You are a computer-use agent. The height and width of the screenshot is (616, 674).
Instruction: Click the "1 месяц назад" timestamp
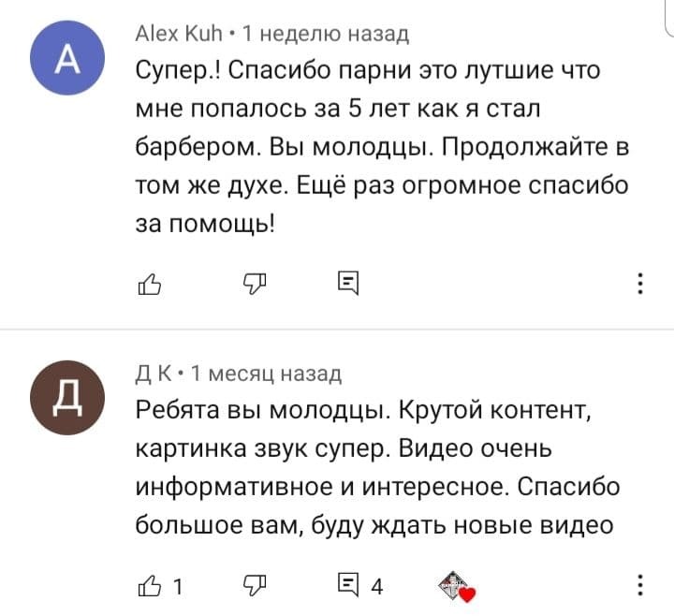(266, 374)
